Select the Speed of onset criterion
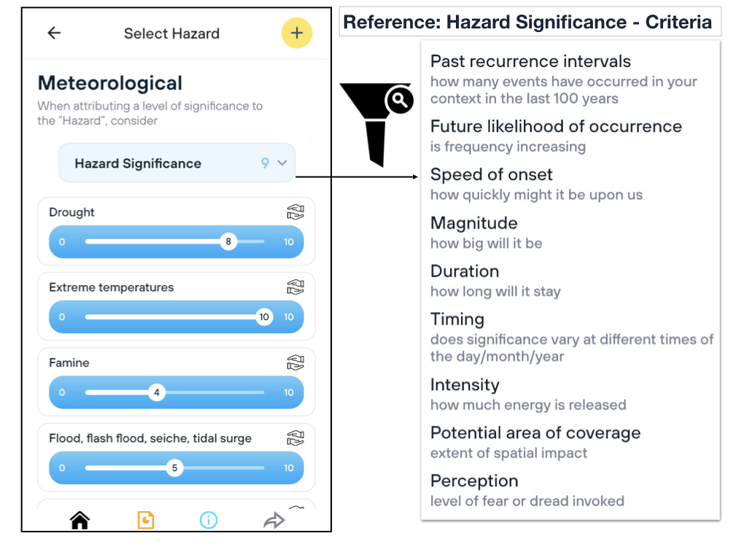The width and height of the screenshot is (747, 560). (491, 175)
